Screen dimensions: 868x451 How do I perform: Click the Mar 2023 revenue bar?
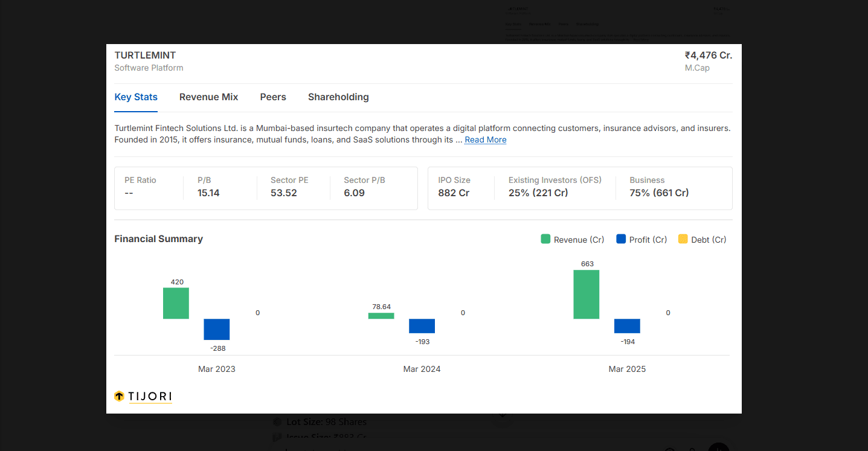point(176,303)
